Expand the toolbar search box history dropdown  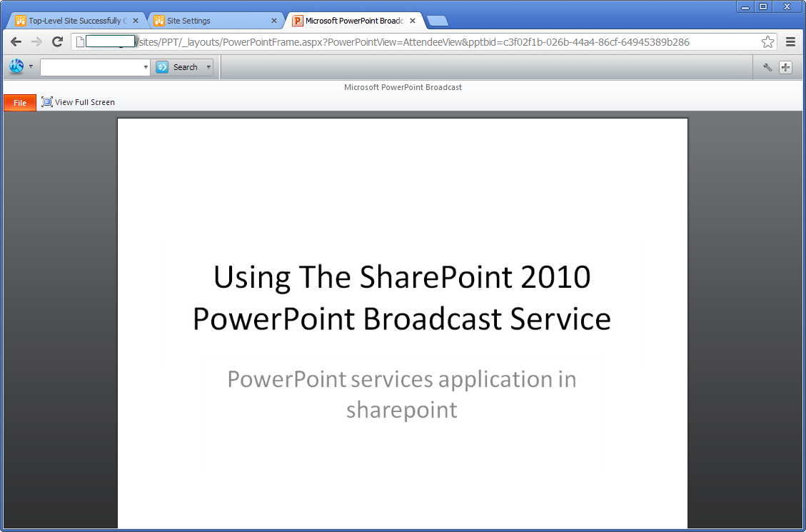click(146, 67)
